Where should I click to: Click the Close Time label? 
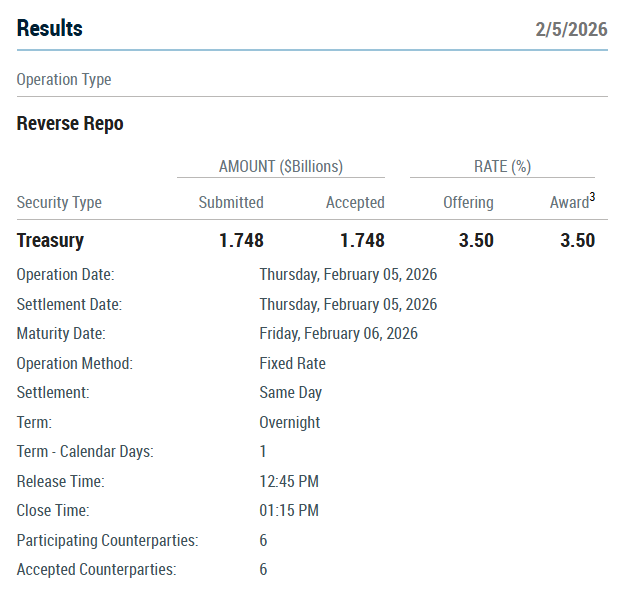pyautogui.click(x=53, y=511)
